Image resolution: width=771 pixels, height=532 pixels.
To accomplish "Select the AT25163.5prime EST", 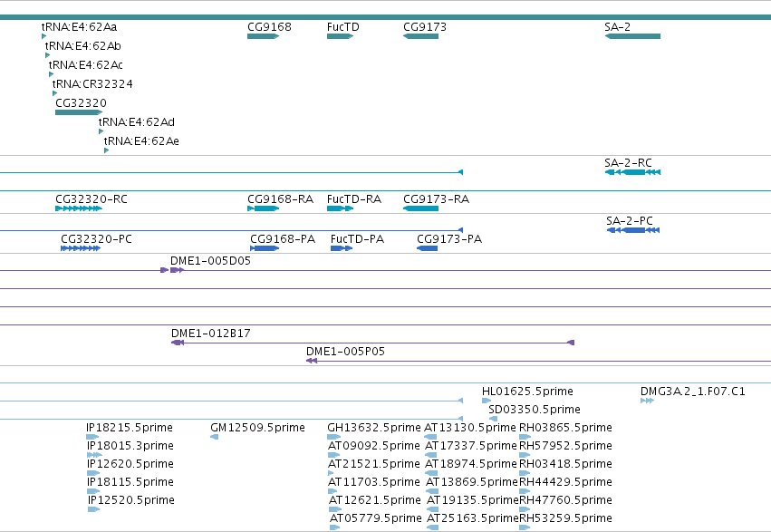I will (x=433, y=527).
